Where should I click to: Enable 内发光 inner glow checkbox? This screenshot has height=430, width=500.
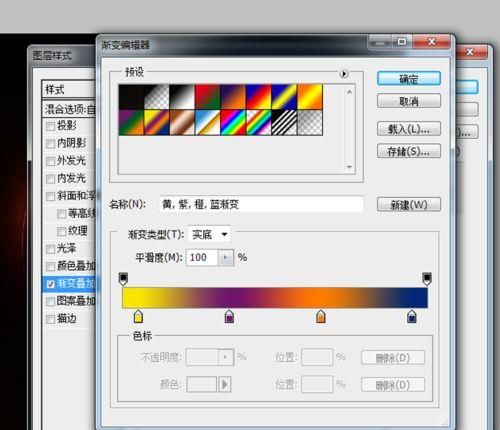50,179
